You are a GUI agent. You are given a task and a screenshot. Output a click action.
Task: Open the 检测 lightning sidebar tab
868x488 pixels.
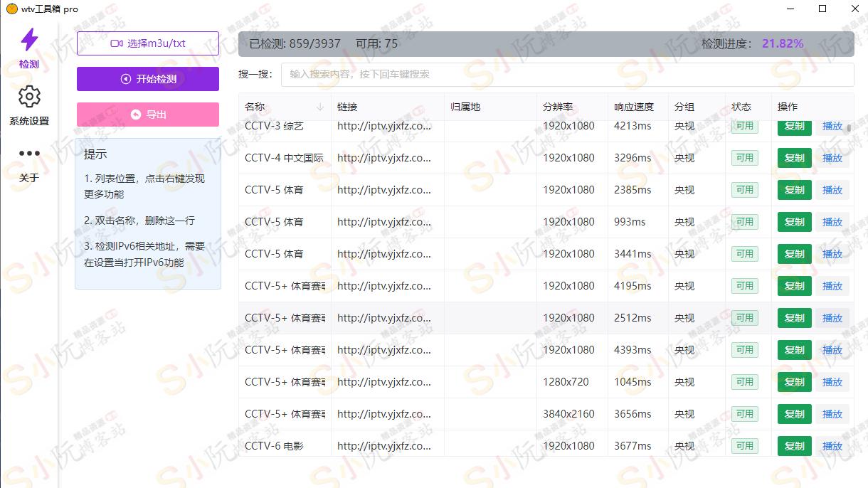(x=29, y=48)
